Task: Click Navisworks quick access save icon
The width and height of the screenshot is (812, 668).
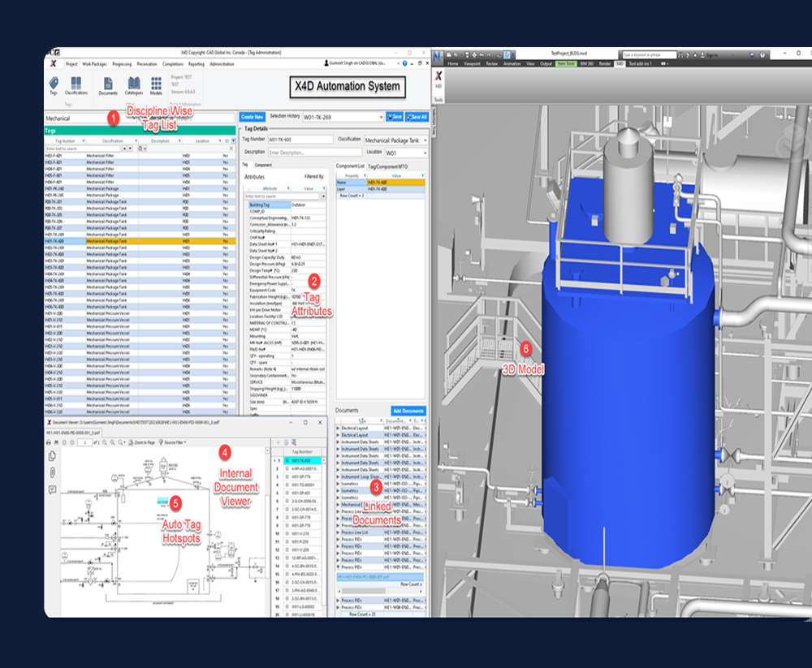Action: [x=467, y=54]
